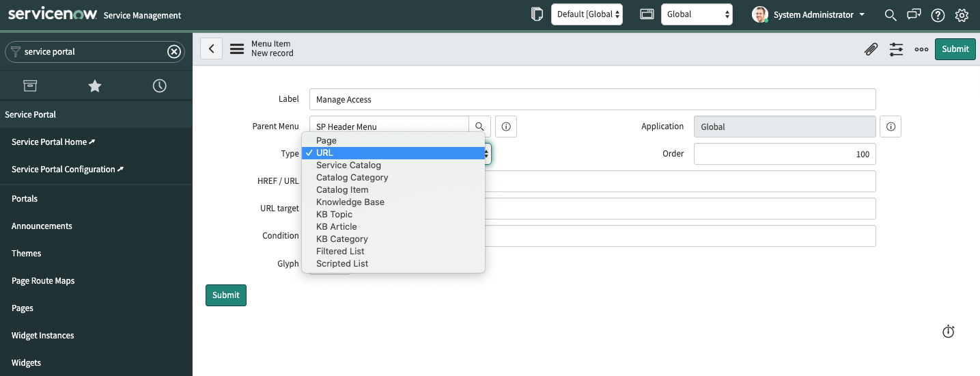This screenshot has height=376, width=980.
Task: Go back using the back arrow button
Action: [212, 49]
